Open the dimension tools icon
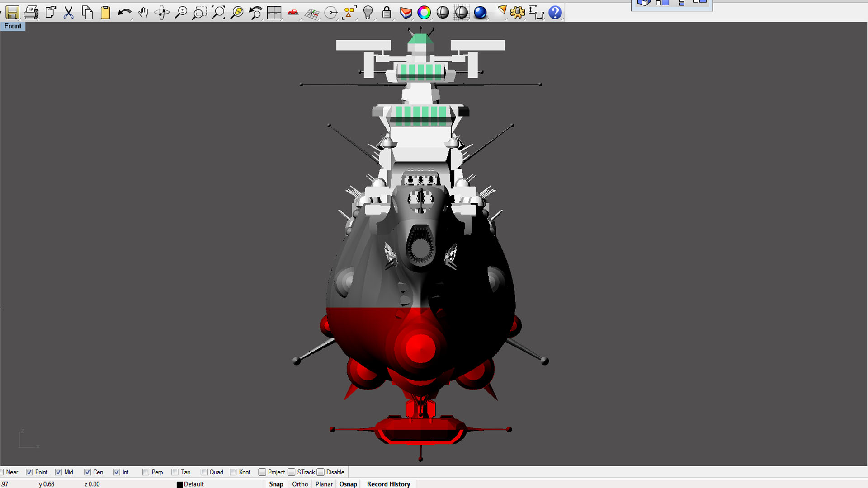The height and width of the screenshot is (488, 868). point(536,12)
